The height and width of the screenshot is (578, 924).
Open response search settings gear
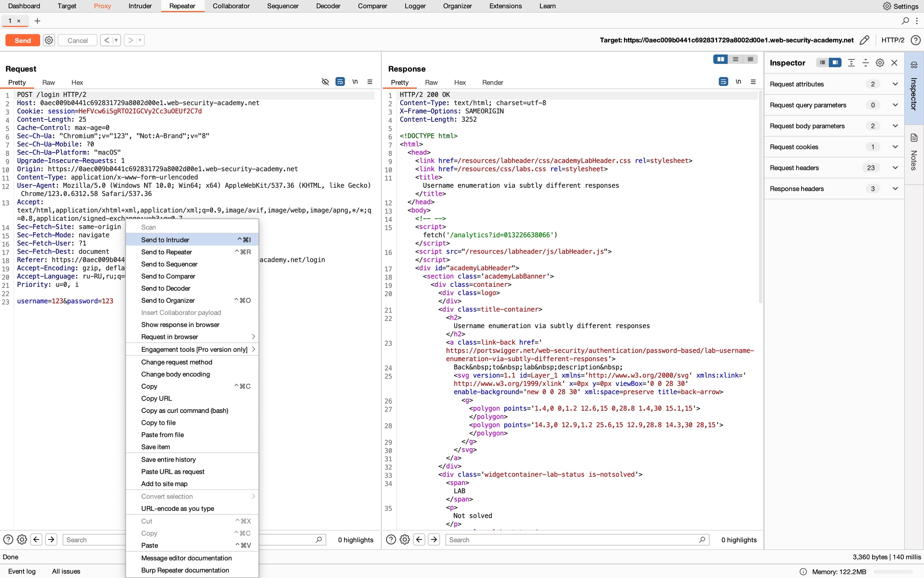pos(405,539)
